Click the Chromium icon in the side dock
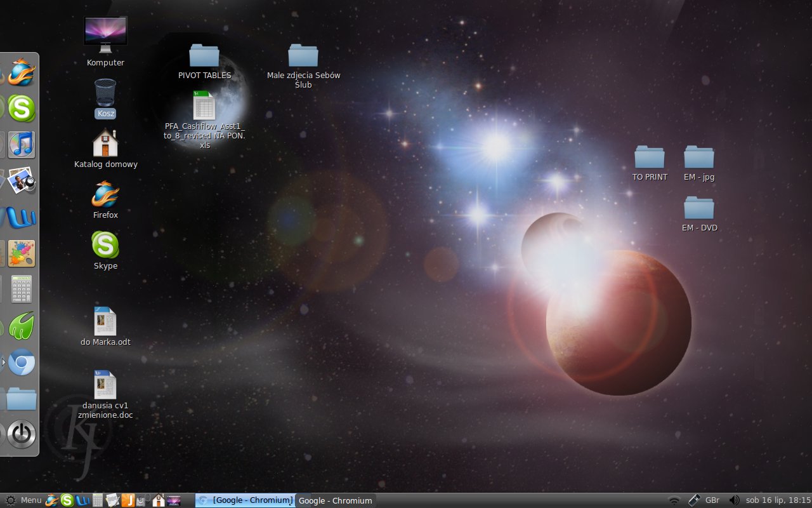Viewport: 812px width, 508px height. 22,363
